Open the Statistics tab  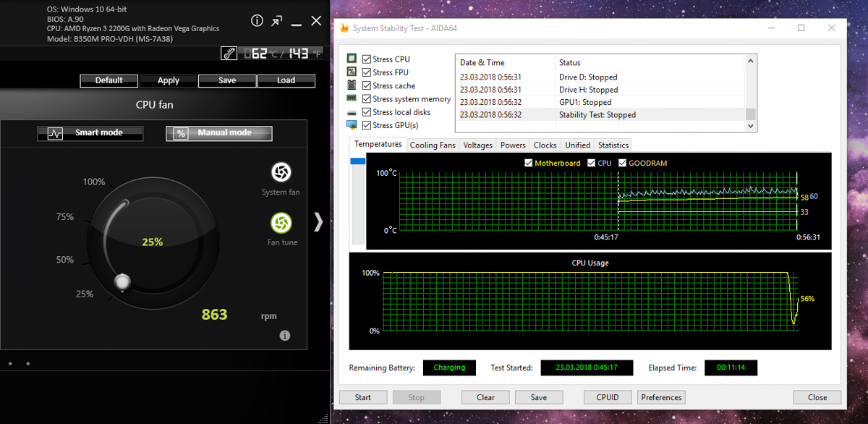point(613,145)
